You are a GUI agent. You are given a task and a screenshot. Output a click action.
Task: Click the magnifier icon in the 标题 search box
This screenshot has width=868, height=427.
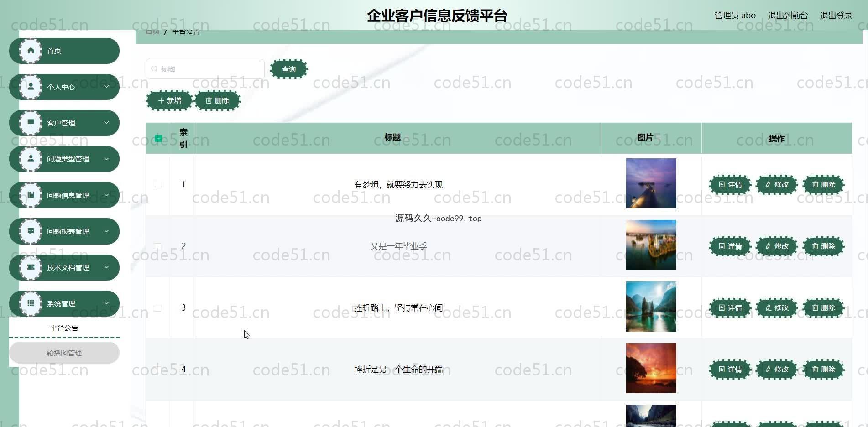tap(154, 69)
